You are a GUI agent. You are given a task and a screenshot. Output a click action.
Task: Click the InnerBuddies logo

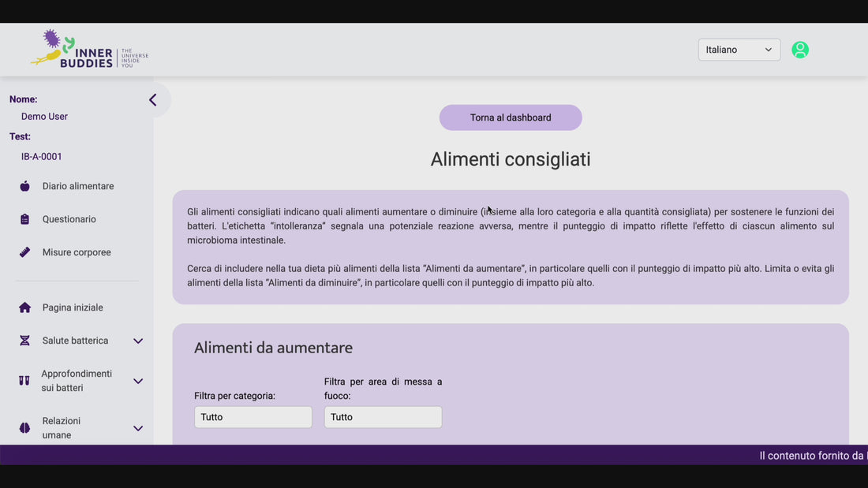[x=89, y=50]
